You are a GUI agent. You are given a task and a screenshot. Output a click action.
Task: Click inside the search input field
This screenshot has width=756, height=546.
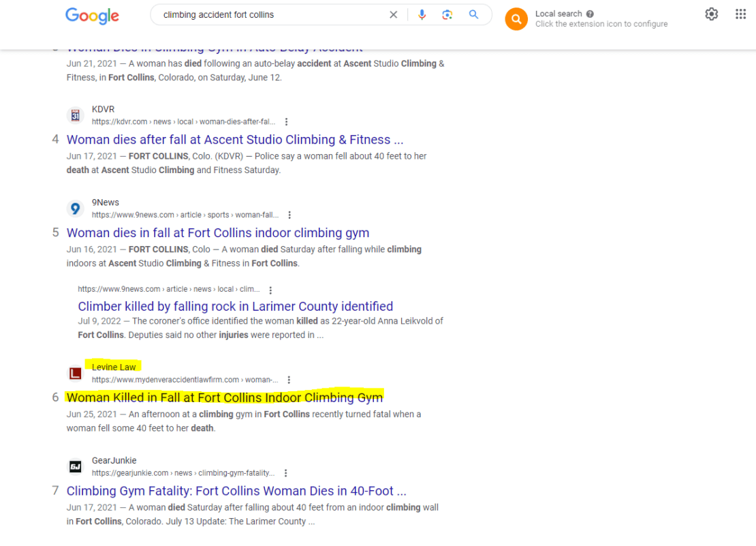[272, 14]
